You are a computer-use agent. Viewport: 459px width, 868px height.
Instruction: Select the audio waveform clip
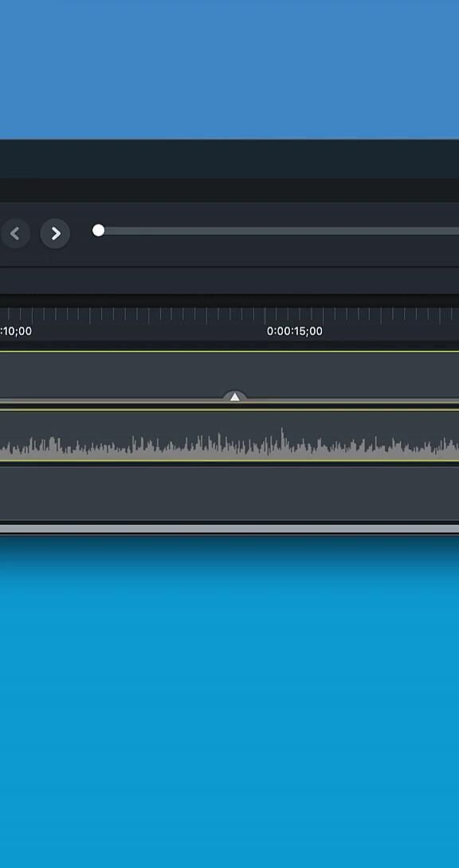click(229, 436)
